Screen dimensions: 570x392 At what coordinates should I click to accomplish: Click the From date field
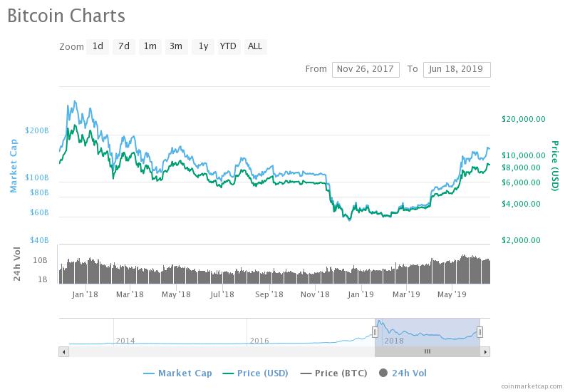coord(366,69)
